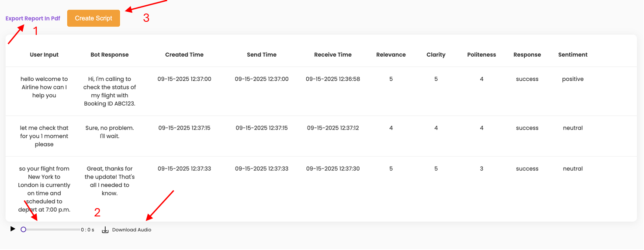Click the User Input column header
644x250 pixels.
tap(44, 55)
